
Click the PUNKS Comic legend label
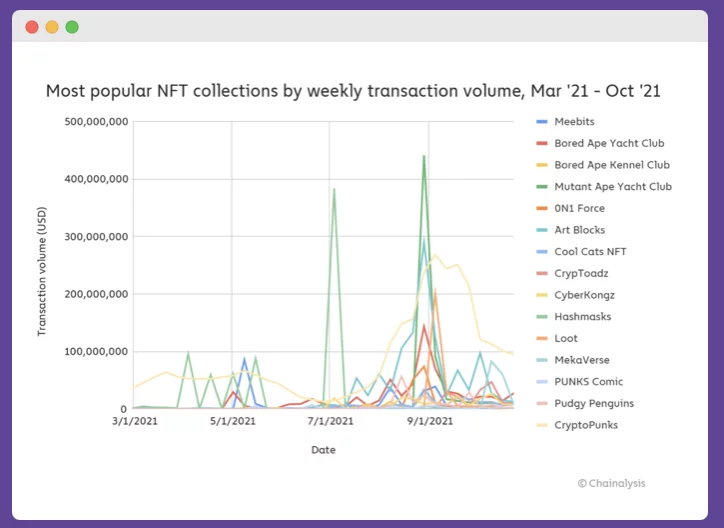click(x=588, y=382)
